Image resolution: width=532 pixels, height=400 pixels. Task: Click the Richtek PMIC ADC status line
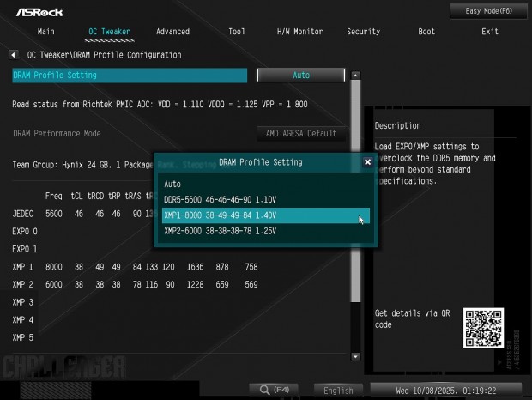pos(160,104)
